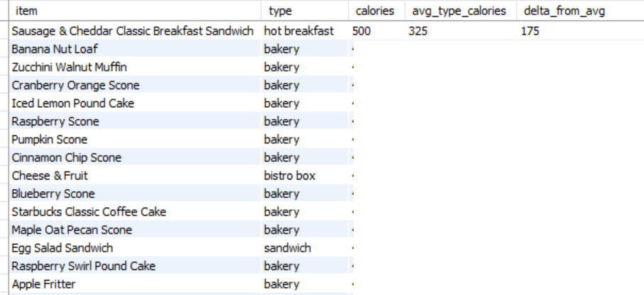Select the Sausage & Cheddar Classic Breakfast Sandwich cell
Viewport: 644px width, 295px height.
(133, 31)
